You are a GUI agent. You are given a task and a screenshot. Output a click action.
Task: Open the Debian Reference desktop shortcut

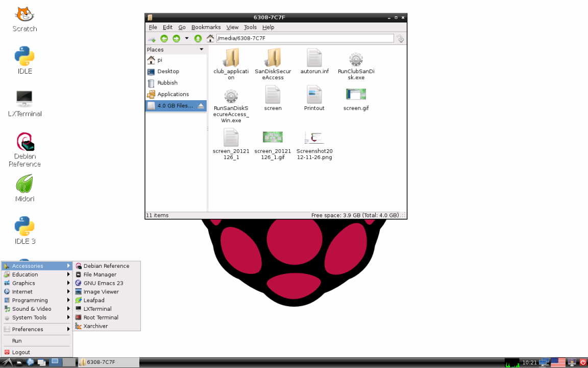24,149
